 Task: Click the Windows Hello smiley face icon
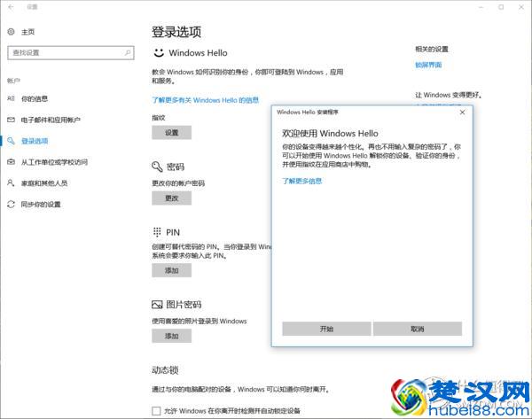[x=159, y=52]
